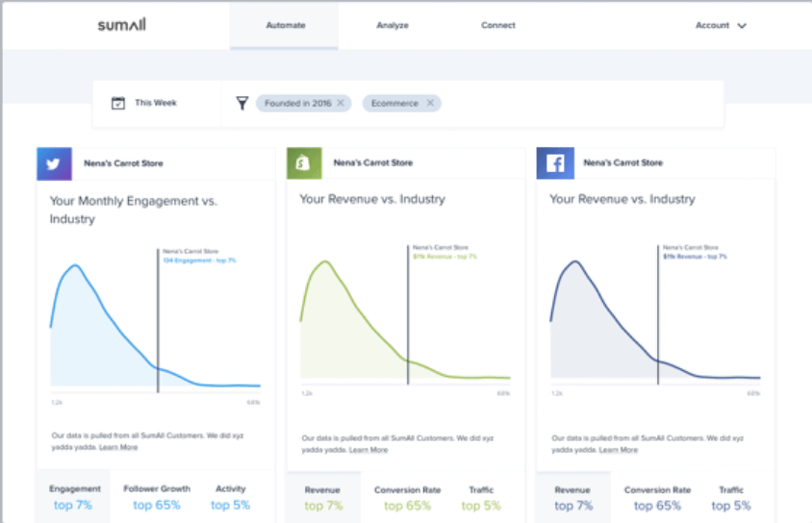Click Nena's Carrot Store on Twitter card
The image size is (812, 523).
123,163
